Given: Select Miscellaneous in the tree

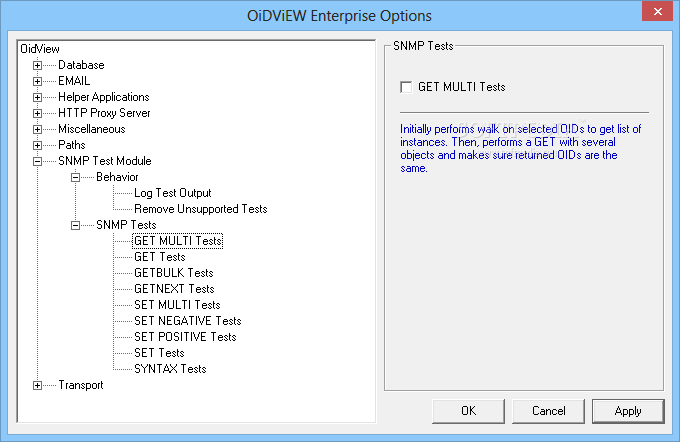Looking at the screenshot, I should click(x=92, y=129).
